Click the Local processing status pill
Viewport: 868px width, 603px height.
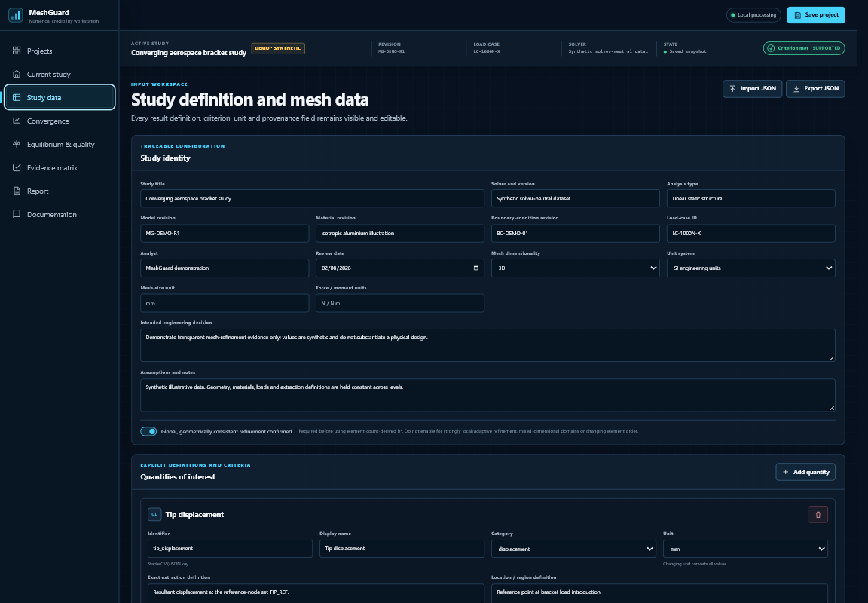[753, 15]
